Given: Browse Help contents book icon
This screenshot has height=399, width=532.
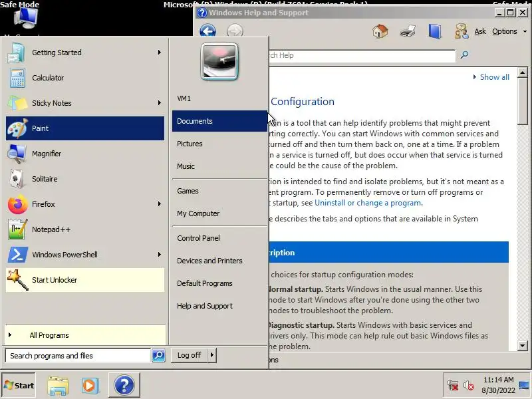Looking at the screenshot, I should (x=435, y=31).
